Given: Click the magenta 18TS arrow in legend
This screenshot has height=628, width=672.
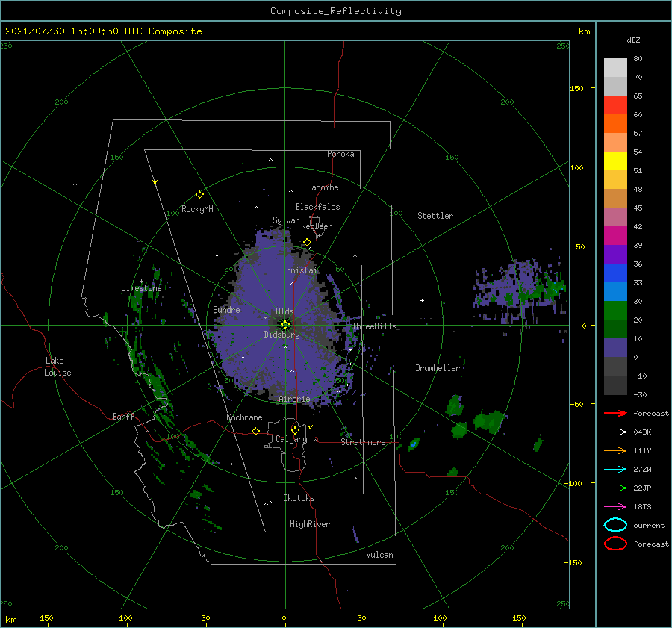Looking at the screenshot, I should point(615,507).
